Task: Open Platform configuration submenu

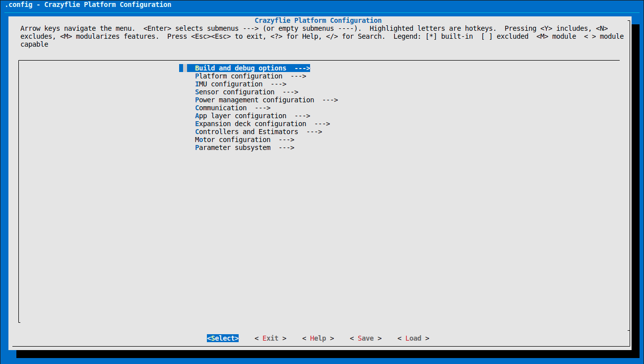Action: click(251, 76)
